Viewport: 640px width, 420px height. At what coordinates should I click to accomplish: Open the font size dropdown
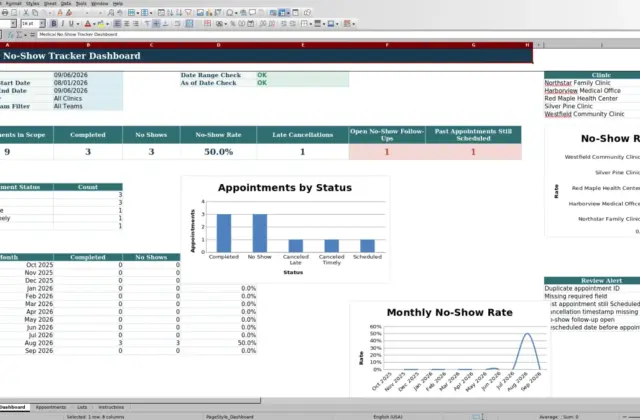pos(42,24)
